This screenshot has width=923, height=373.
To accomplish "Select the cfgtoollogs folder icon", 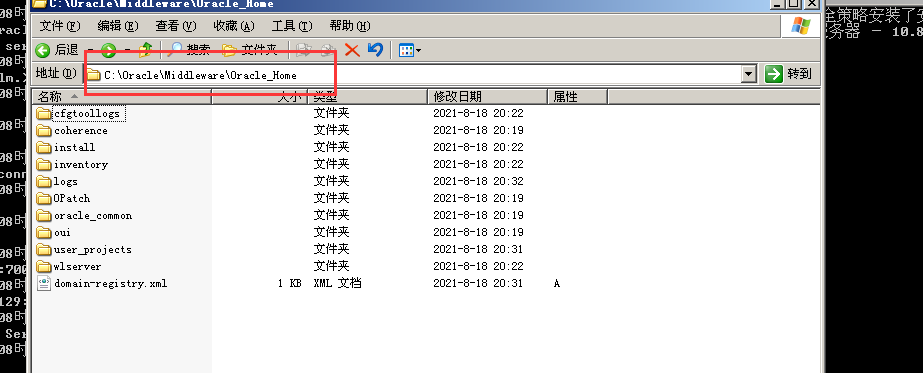I will 44,113.
